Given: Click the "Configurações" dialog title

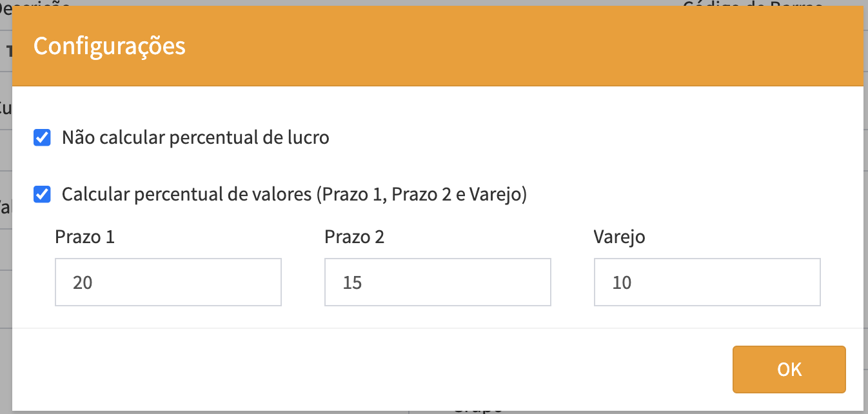Looking at the screenshot, I should [110, 46].
